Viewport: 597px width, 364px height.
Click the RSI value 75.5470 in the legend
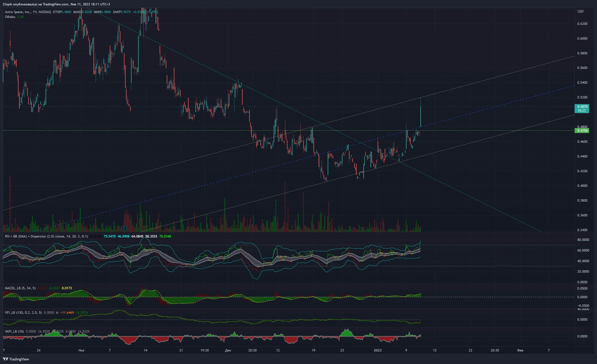point(110,236)
